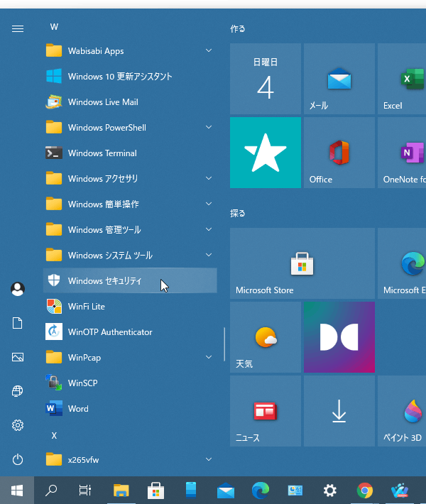426x504 pixels.
Task: Open the teal star tile
Action: [266, 153]
